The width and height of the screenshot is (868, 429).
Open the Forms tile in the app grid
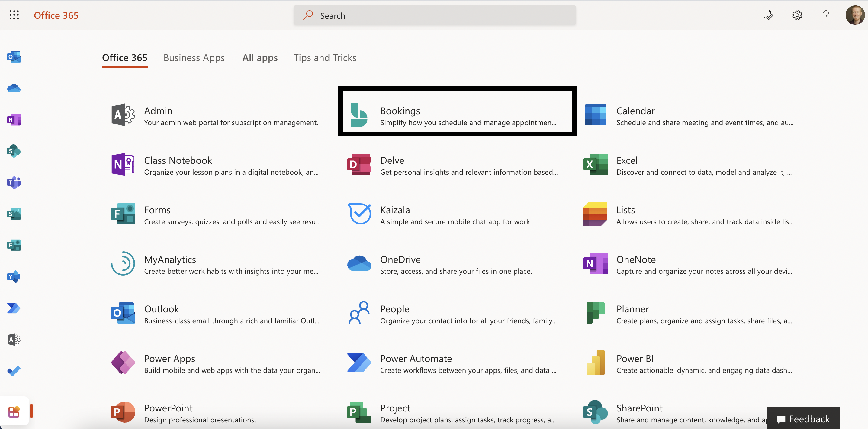(215, 214)
